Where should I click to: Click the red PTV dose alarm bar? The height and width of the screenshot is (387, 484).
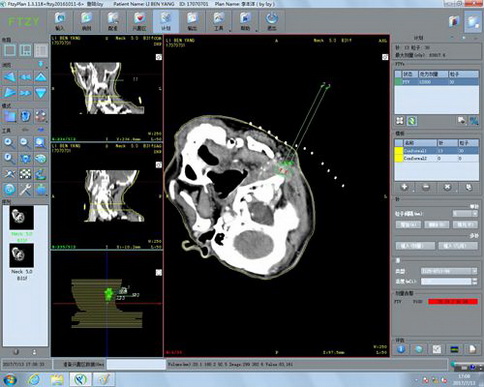pos(453,302)
